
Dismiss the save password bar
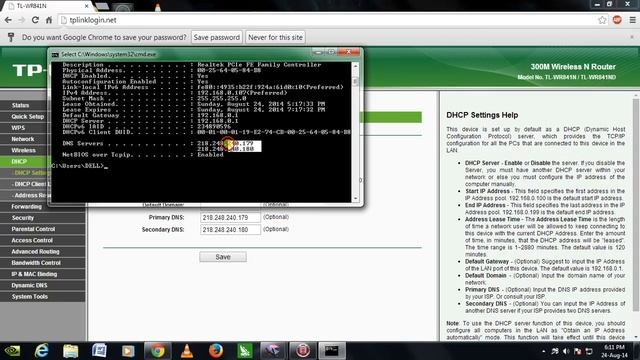click(632, 37)
